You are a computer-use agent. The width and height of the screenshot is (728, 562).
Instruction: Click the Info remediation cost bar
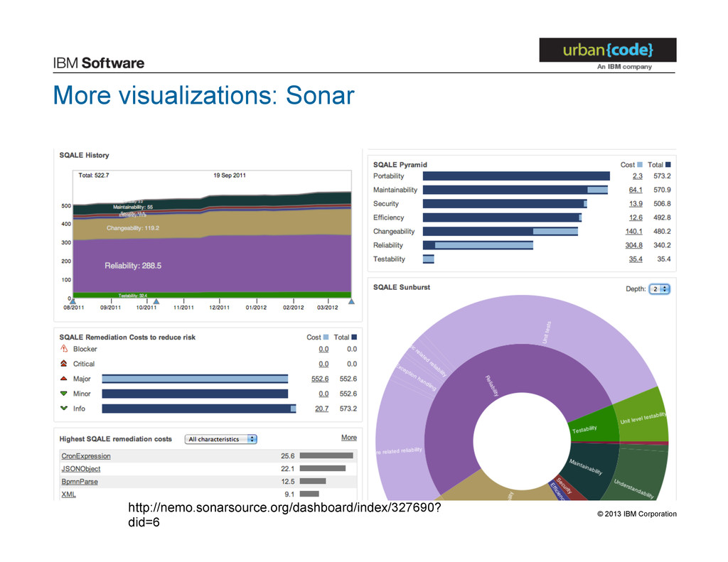199,409
